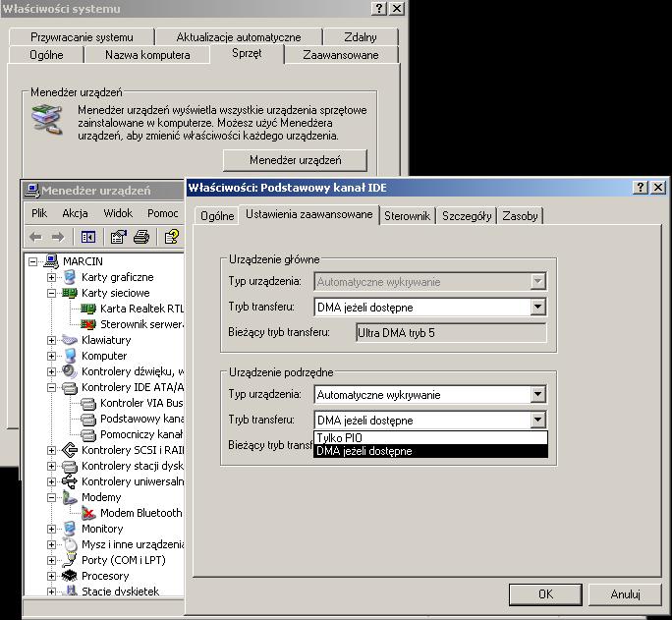
Task: Collapse the Kontrolery IDE ATA node
Action: click(51, 387)
